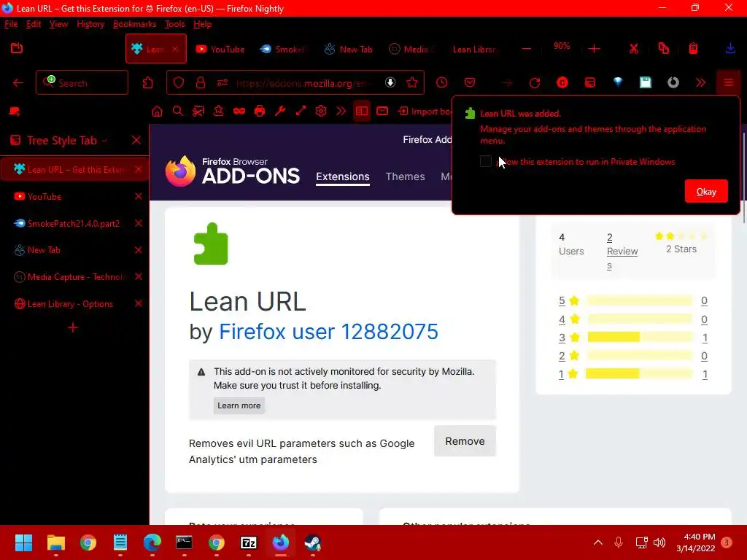
Task: Open the hamburger application menu
Action: (729, 83)
